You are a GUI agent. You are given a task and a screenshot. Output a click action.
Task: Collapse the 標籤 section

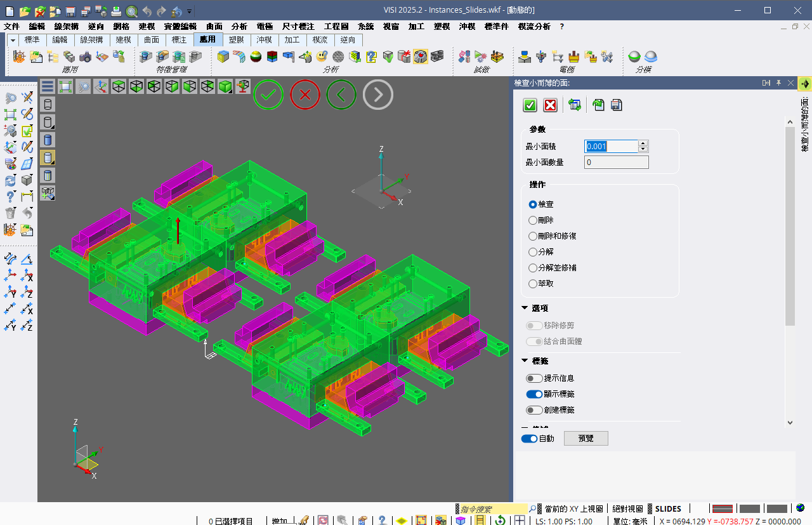click(525, 361)
